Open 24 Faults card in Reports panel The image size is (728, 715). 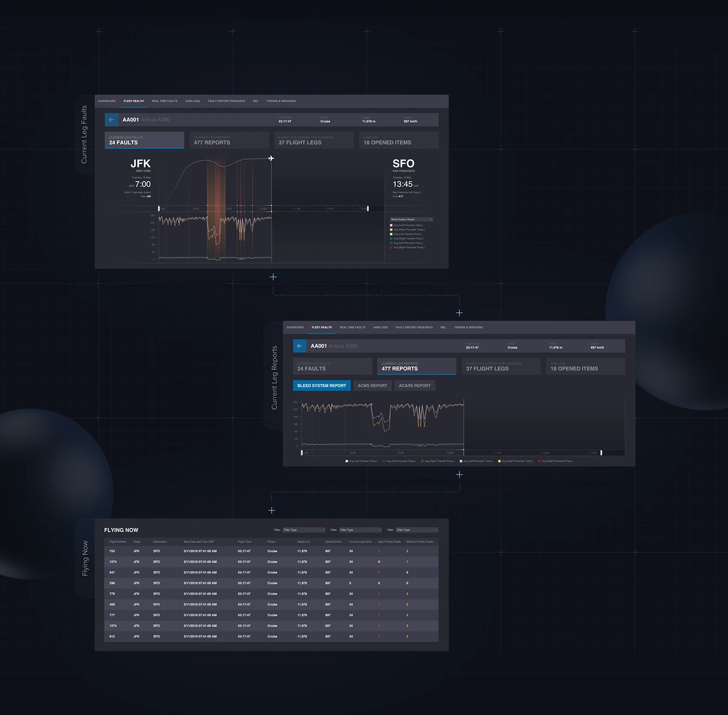[333, 366]
